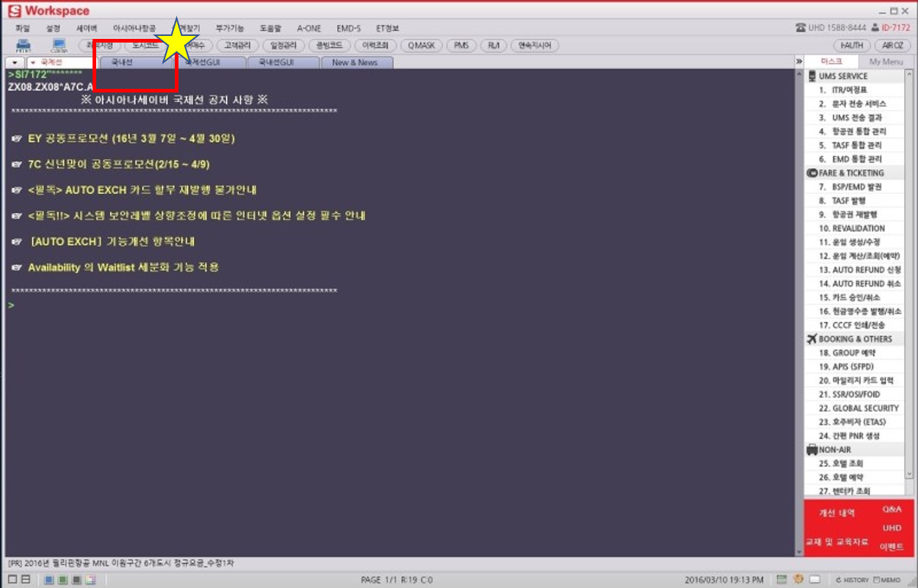Click the 교재 및 교육자료 link
Screen dimensions: 918x588
(x=836, y=542)
